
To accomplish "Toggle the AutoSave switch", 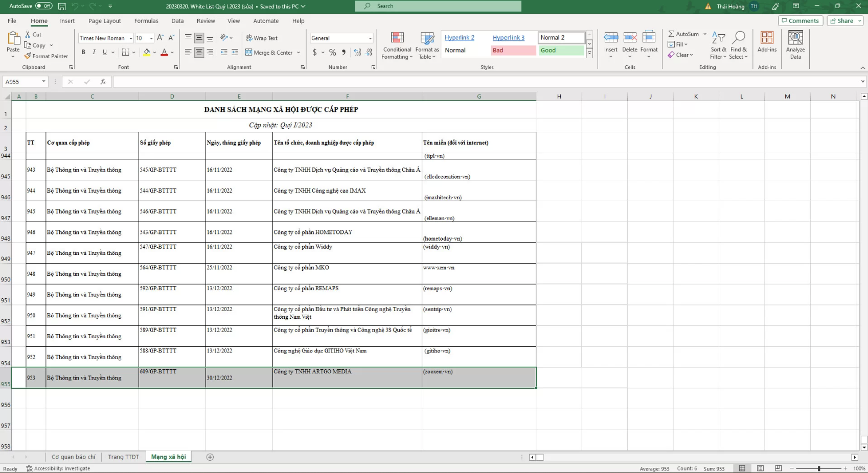I will pos(43,6).
